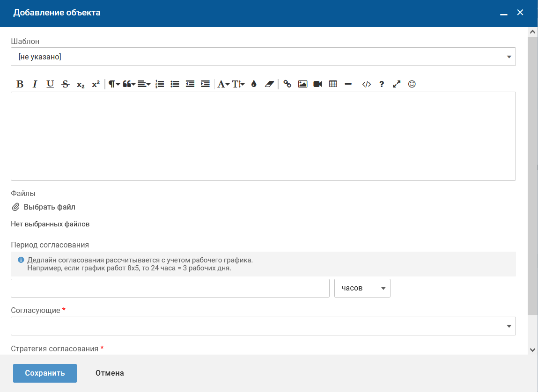This screenshot has width=538, height=392.
Task: Toggle strikethrough text style
Action: [66, 84]
